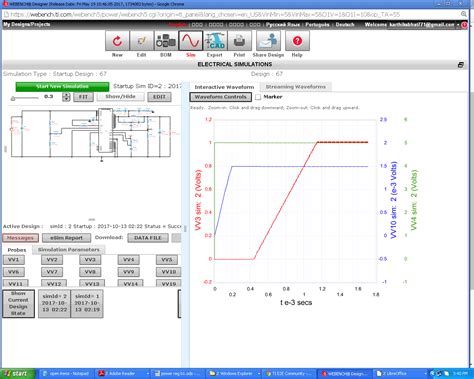Click the Waveform Controls button

(221, 97)
